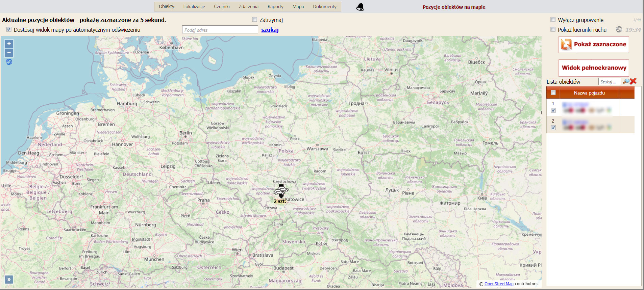The image size is (644, 290).
Task: Click the gray refresh icon beside timer
Action: pyautogui.click(x=619, y=30)
